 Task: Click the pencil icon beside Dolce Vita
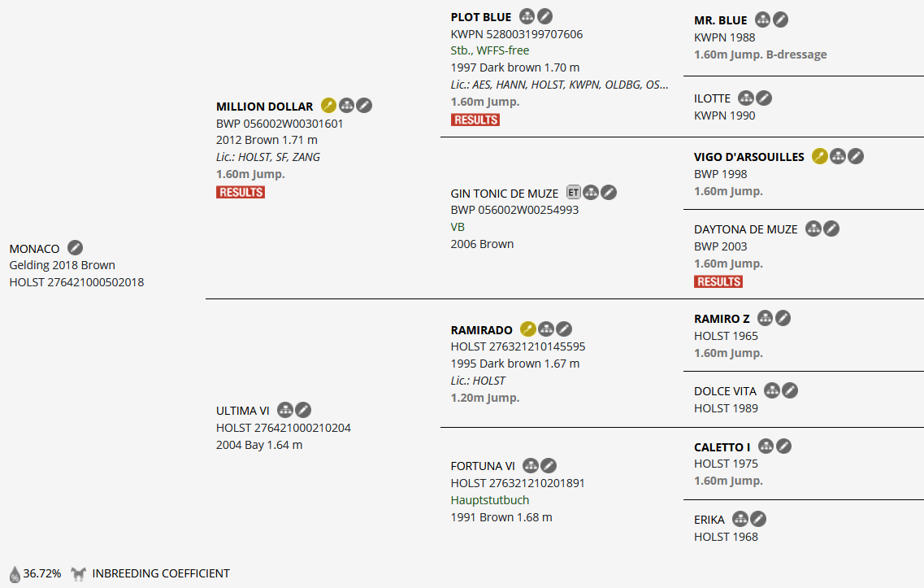pyautogui.click(x=790, y=390)
